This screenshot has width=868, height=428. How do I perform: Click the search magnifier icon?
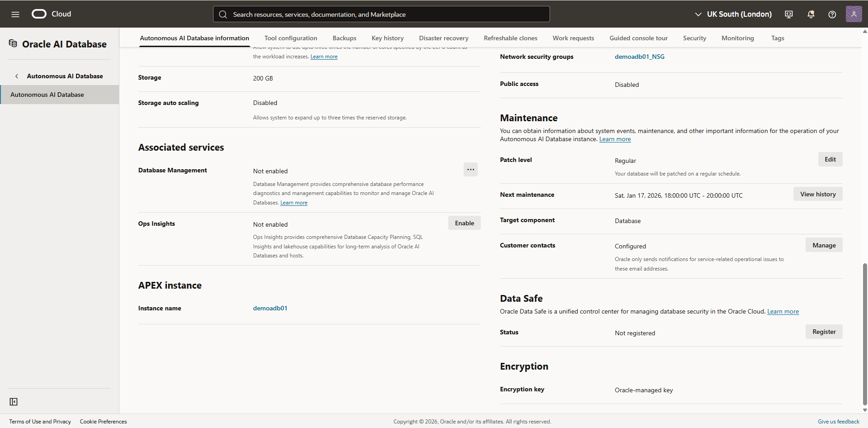pyautogui.click(x=223, y=14)
